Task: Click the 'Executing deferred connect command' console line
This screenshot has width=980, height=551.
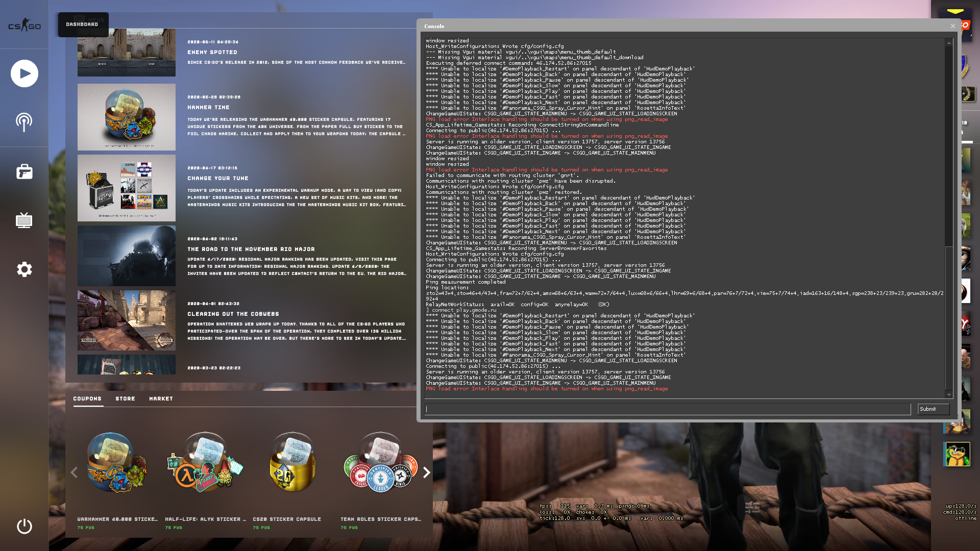Action: click(508, 63)
